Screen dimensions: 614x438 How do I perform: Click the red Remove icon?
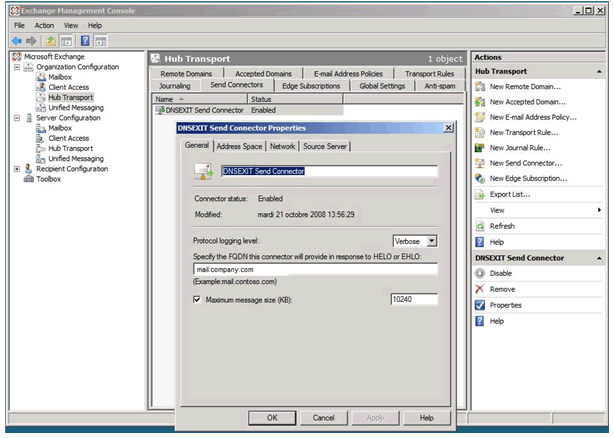[x=480, y=289]
